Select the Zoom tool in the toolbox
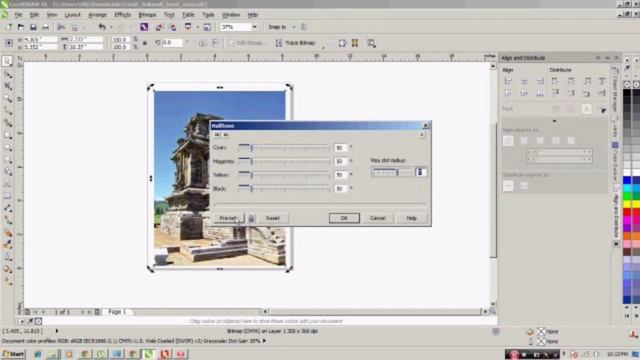Image resolution: width=640 pixels, height=360 pixels. [x=7, y=98]
